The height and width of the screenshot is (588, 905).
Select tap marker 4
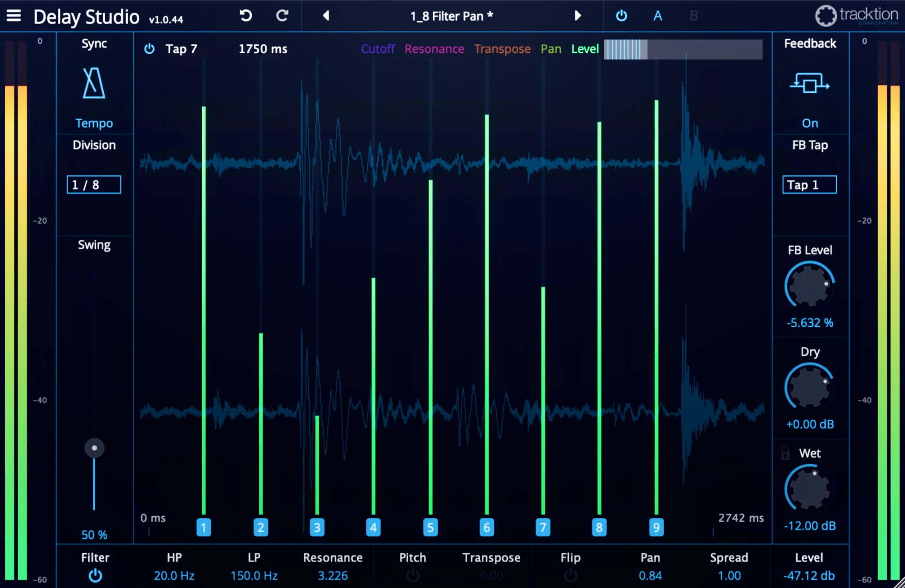tap(373, 527)
